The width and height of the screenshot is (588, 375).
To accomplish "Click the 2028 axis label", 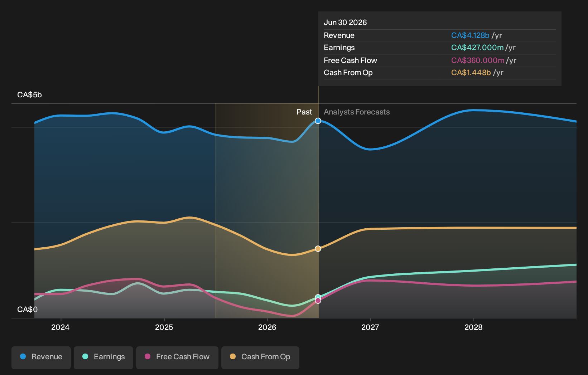I will point(473,327).
